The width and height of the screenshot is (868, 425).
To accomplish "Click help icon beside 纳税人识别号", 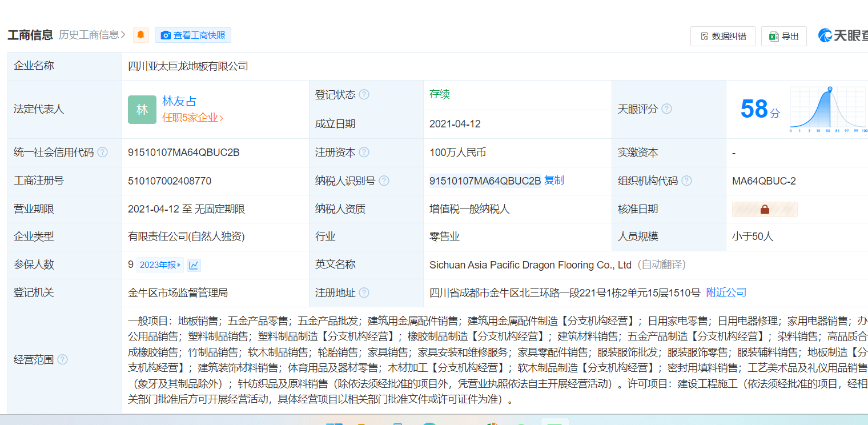I will [x=384, y=181].
